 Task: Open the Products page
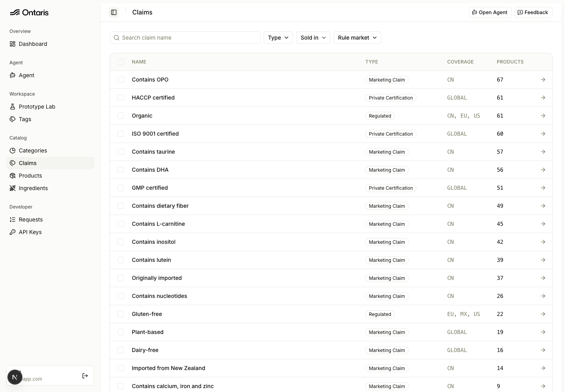(x=50, y=176)
